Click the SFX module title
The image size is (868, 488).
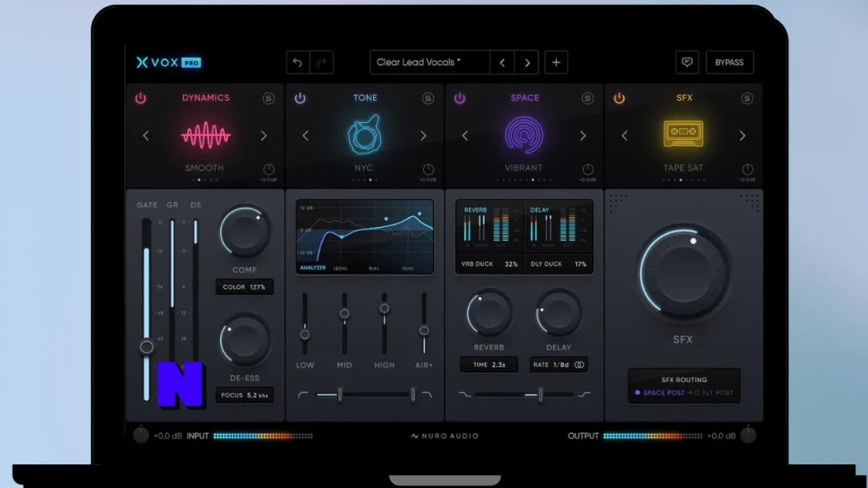[x=684, y=98]
